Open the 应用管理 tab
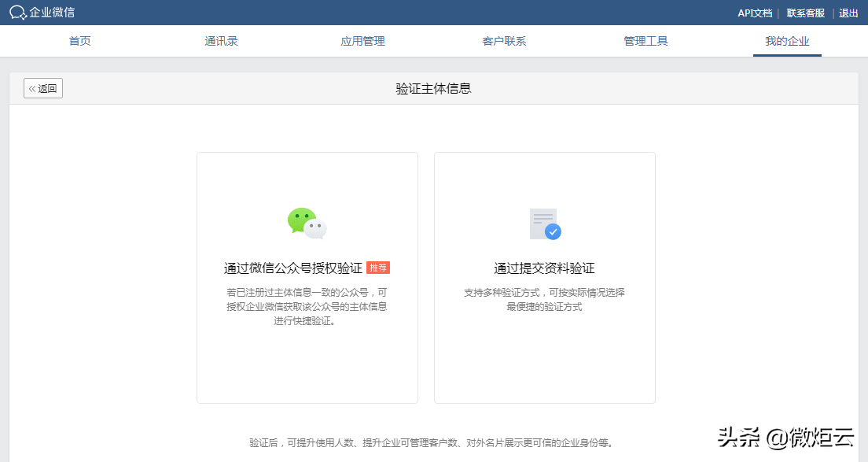The width and height of the screenshot is (868, 462). click(362, 42)
